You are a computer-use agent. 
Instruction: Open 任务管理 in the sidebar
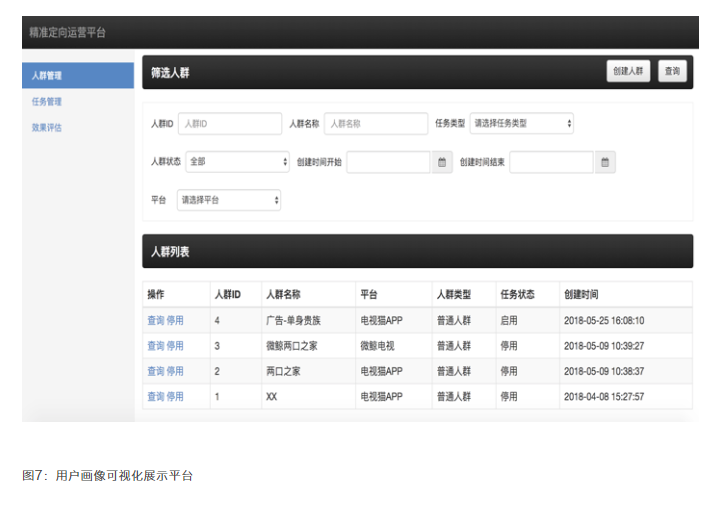point(47,102)
